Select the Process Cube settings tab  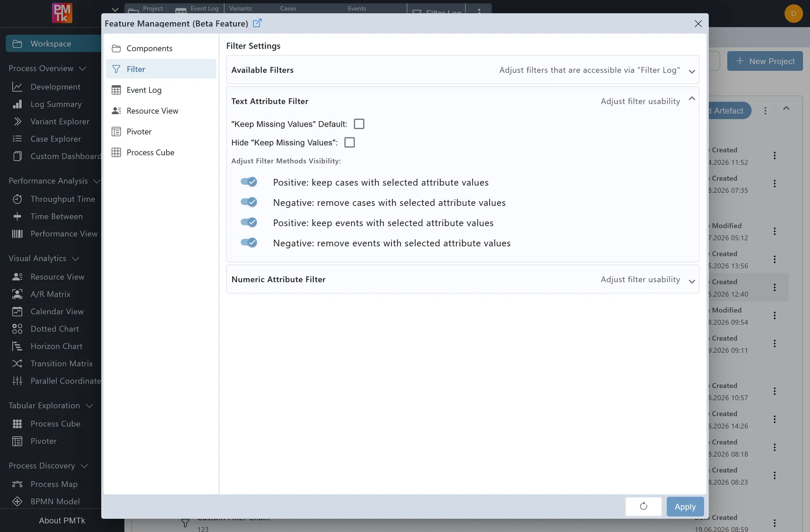pyautogui.click(x=161, y=152)
